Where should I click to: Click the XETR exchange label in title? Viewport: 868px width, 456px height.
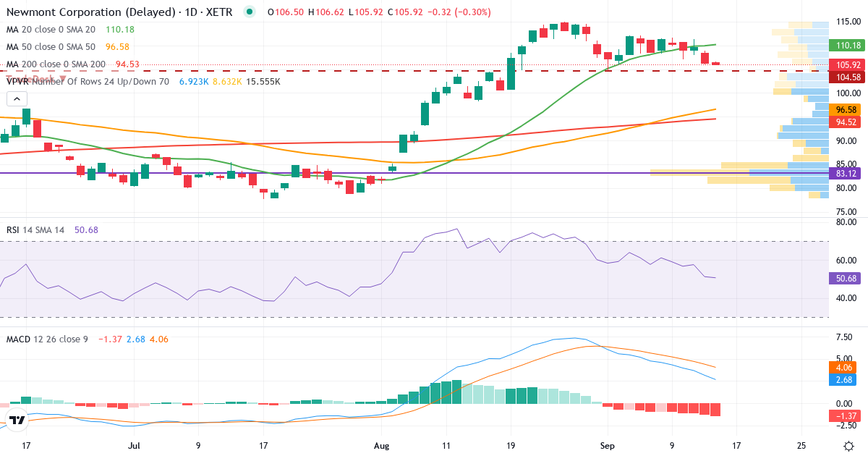(218, 12)
